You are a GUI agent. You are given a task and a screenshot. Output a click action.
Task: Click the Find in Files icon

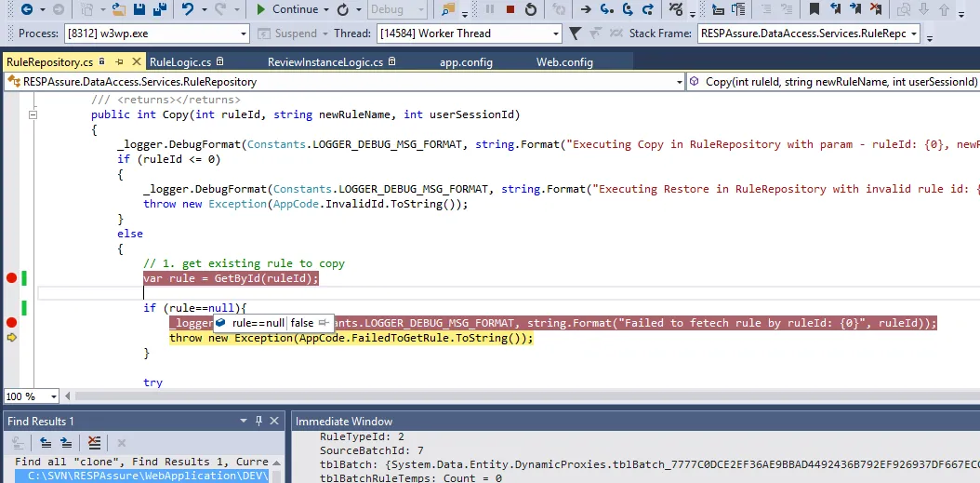click(x=448, y=9)
